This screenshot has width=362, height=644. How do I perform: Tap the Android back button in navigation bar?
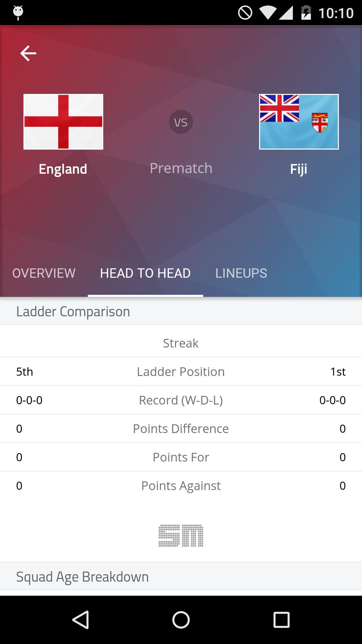point(80,620)
